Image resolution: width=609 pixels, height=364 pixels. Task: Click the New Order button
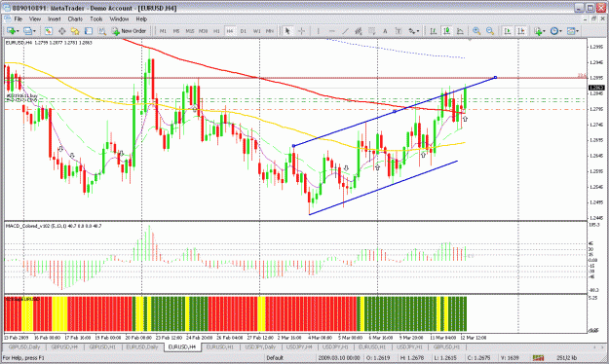[x=129, y=31]
